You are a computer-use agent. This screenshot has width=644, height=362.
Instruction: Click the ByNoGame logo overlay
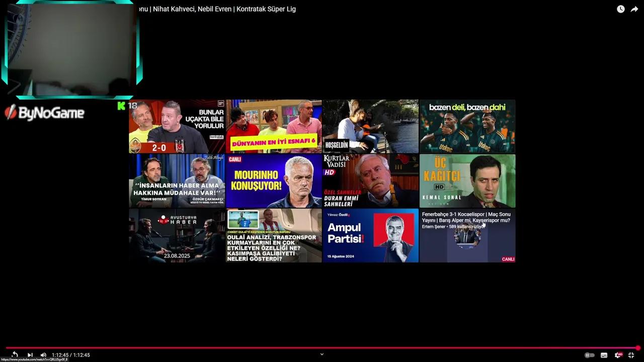coord(44,113)
